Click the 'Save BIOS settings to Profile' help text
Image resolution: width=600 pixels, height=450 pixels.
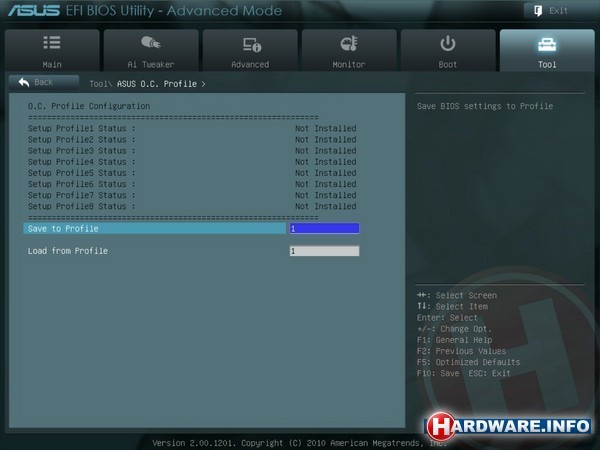click(x=485, y=106)
